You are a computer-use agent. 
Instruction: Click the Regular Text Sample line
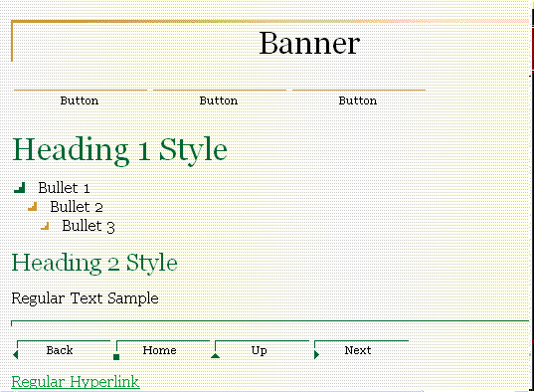86,298
